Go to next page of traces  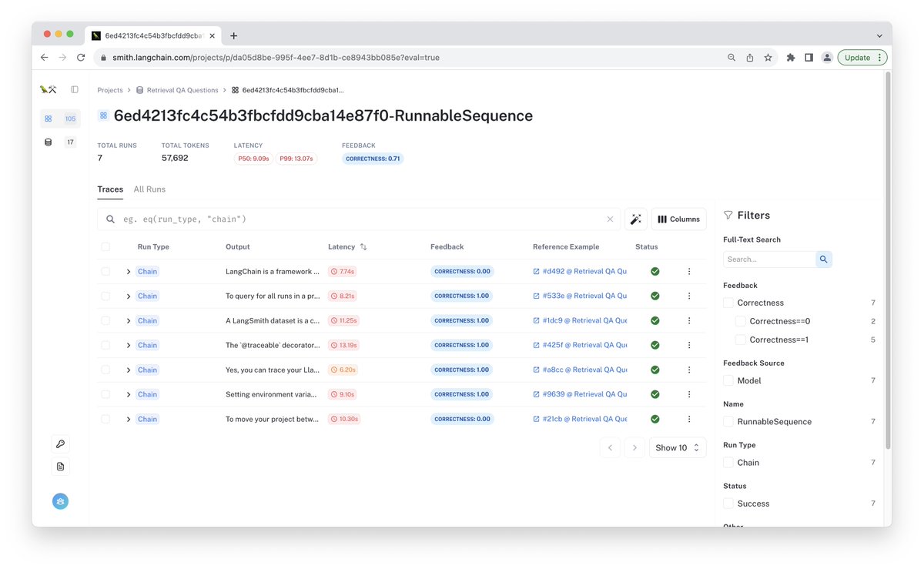click(634, 448)
